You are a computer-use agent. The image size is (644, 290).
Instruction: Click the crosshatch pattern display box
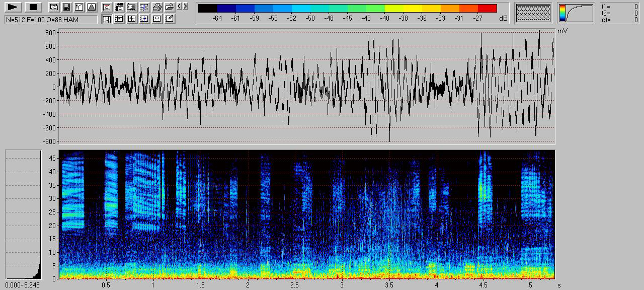click(x=533, y=13)
